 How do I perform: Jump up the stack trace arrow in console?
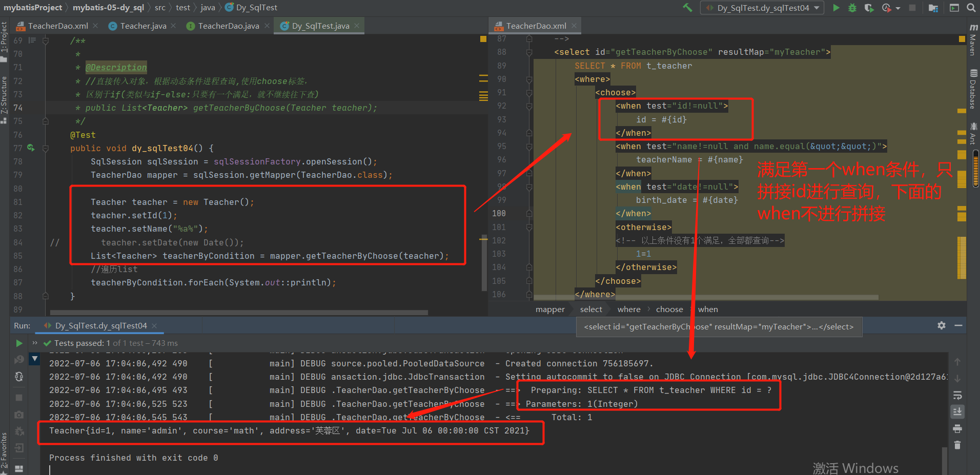[x=957, y=362]
